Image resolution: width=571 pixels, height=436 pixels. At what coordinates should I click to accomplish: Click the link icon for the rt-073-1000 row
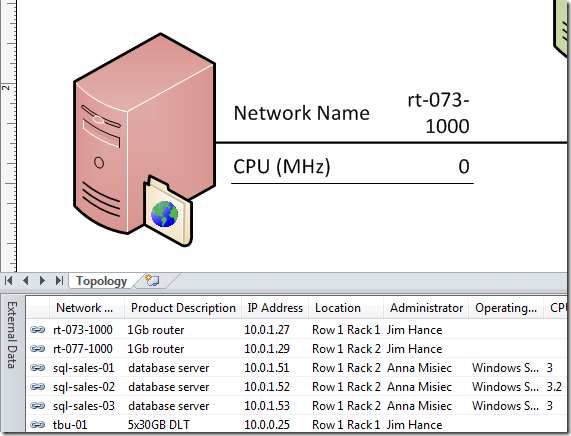[38, 330]
